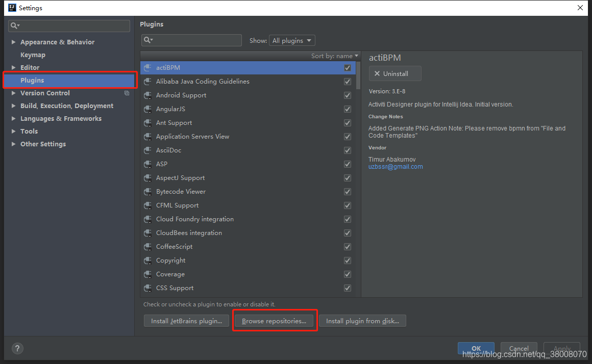Open help with the question mark icon
The width and height of the screenshot is (592, 364).
[17, 349]
